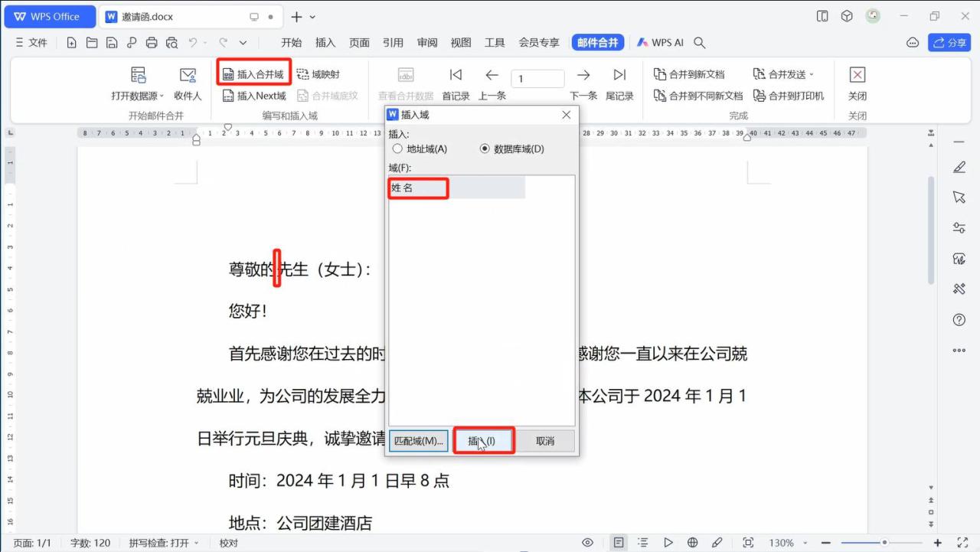The height and width of the screenshot is (552, 980).
Task: Go to next record (下一条)
Action: [x=583, y=84]
